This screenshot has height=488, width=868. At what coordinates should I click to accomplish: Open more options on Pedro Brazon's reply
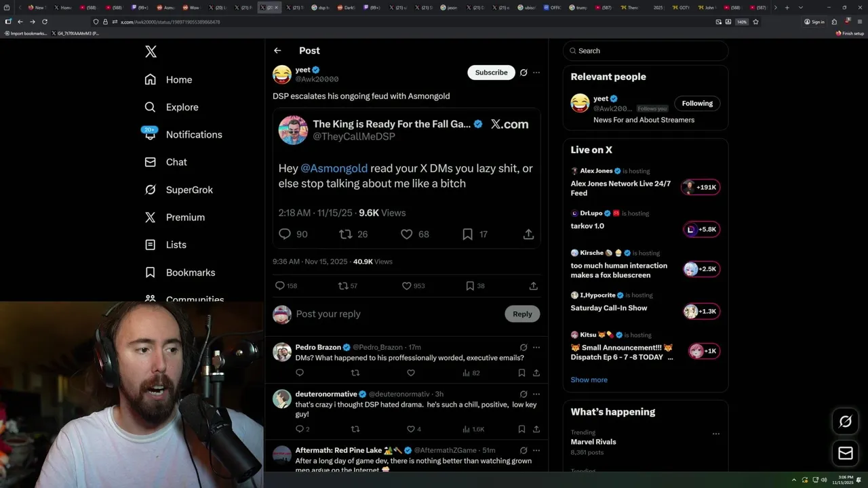536,347
